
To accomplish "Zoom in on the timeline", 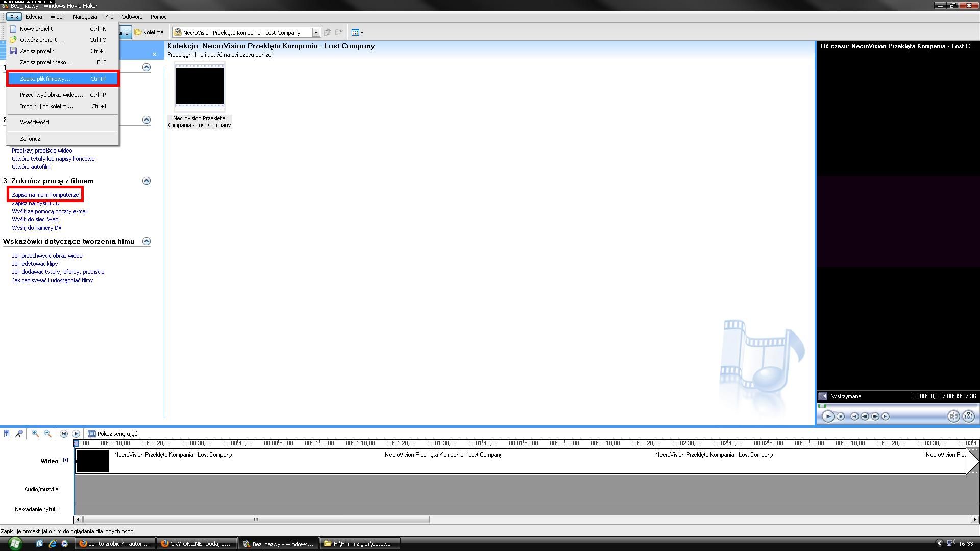I will tap(35, 434).
